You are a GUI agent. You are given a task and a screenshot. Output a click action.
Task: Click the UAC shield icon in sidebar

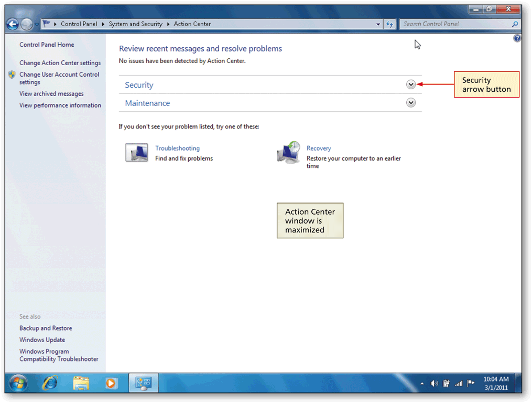pyautogui.click(x=12, y=75)
